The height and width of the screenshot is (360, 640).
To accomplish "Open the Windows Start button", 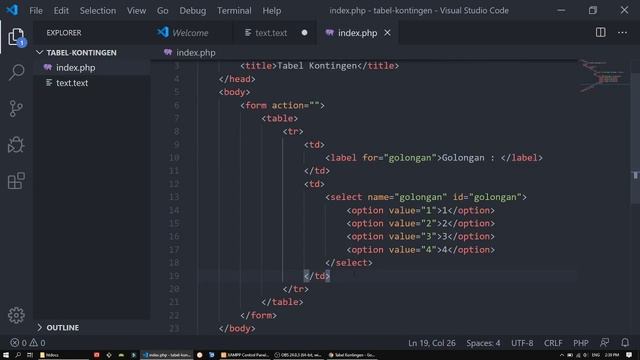I will tap(6, 355).
